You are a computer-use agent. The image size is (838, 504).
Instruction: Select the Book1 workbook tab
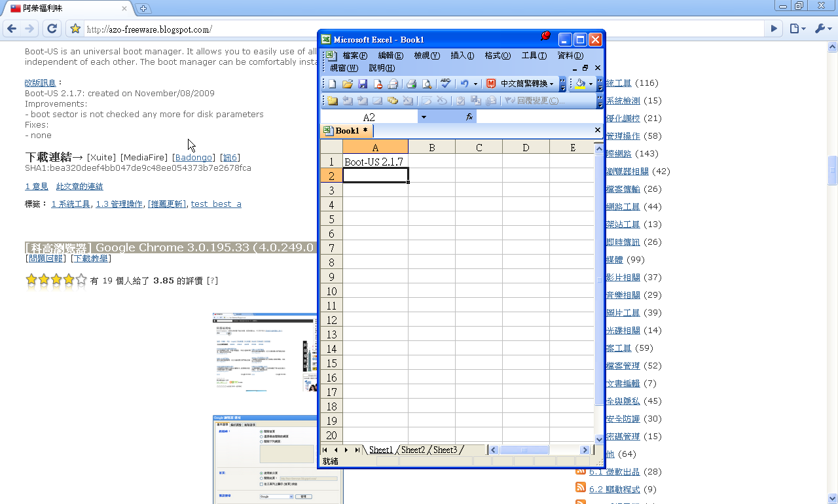click(346, 131)
